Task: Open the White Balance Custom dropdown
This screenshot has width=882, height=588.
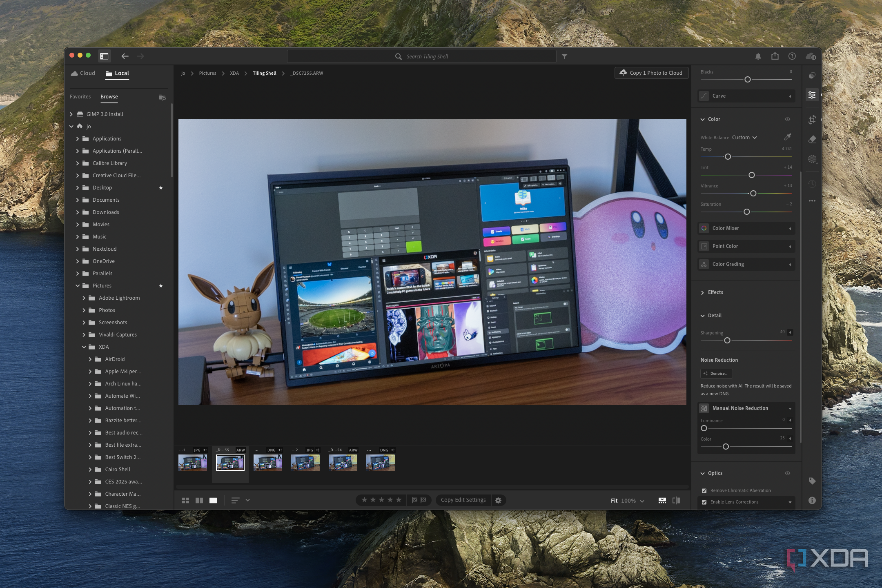Action: (744, 138)
